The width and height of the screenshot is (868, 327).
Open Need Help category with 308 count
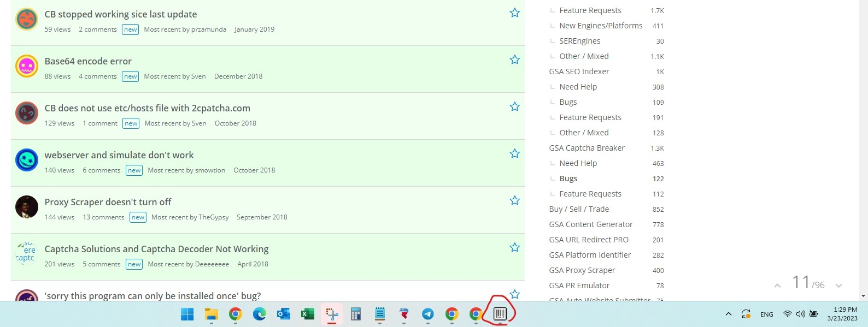[x=578, y=87]
